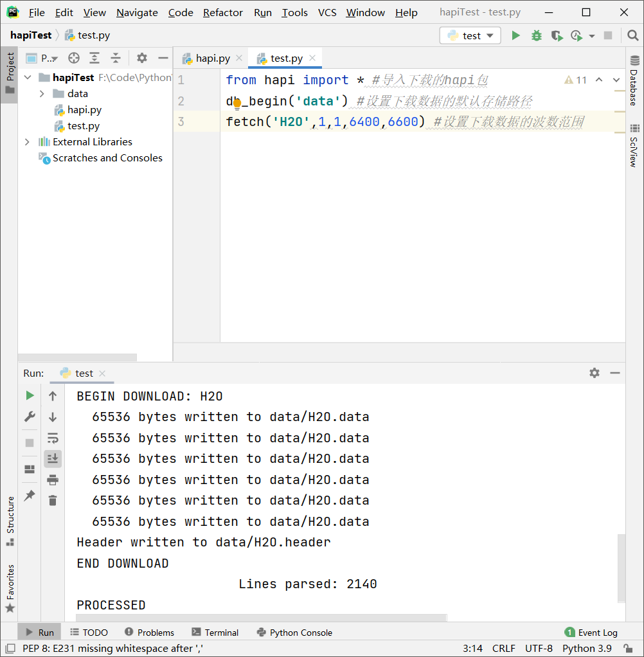Open the Event Log
Screen dimensions: 644x657
pyautogui.click(x=591, y=633)
